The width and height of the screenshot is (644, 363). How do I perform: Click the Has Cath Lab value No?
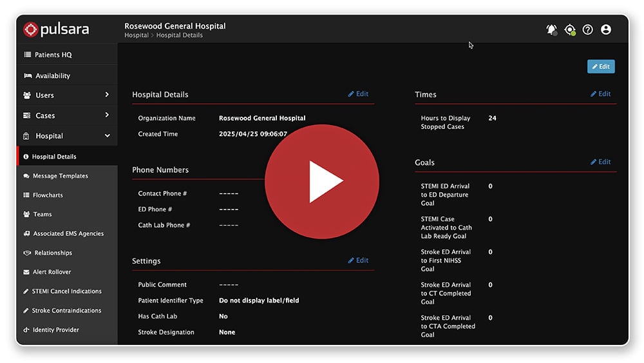(x=223, y=317)
